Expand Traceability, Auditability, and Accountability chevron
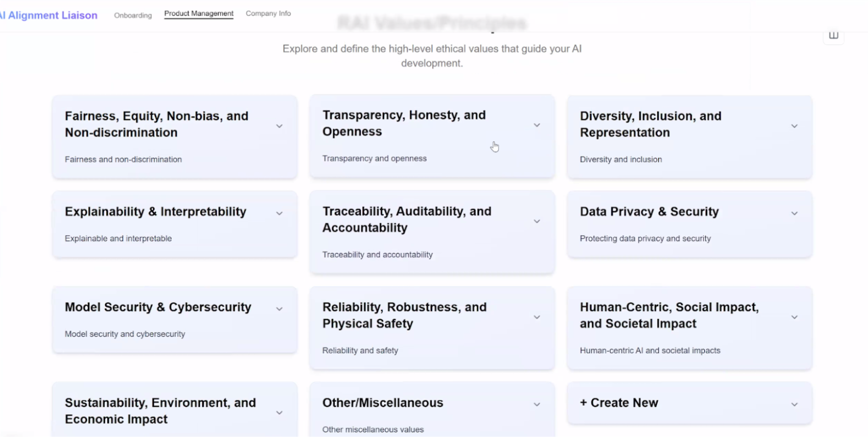This screenshot has height=443, width=868. (x=537, y=221)
